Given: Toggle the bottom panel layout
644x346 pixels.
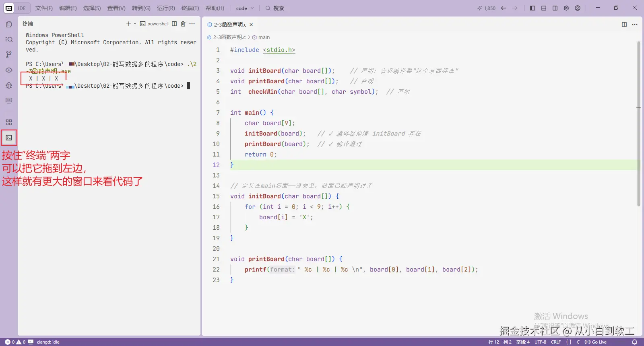Looking at the screenshot, I should pos(544,8).
